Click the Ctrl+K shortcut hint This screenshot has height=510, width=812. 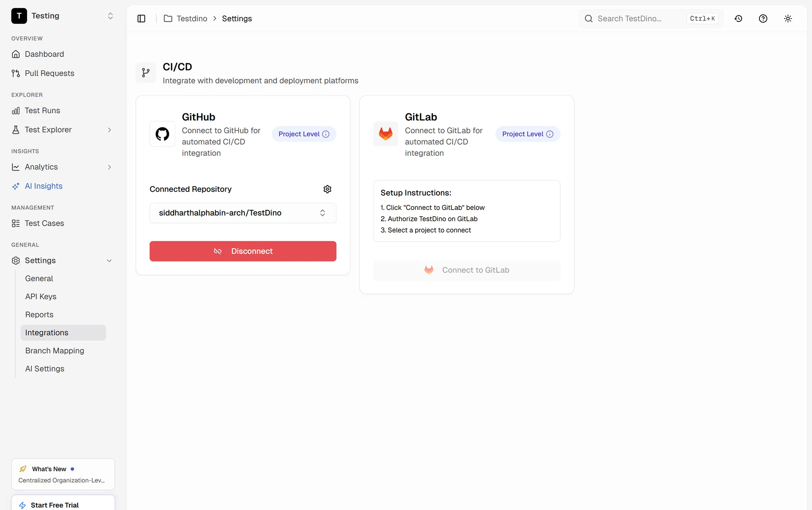(x=702, y=19)
